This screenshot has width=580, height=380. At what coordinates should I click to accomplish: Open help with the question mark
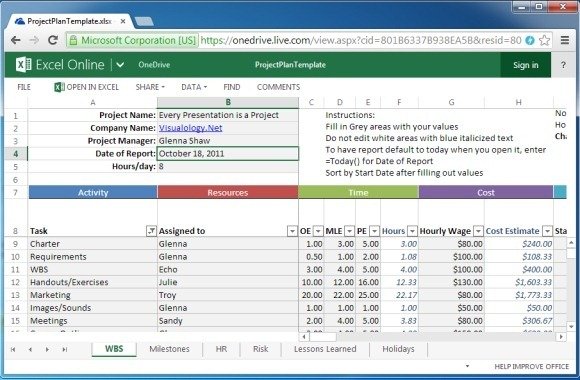(563, 65)
